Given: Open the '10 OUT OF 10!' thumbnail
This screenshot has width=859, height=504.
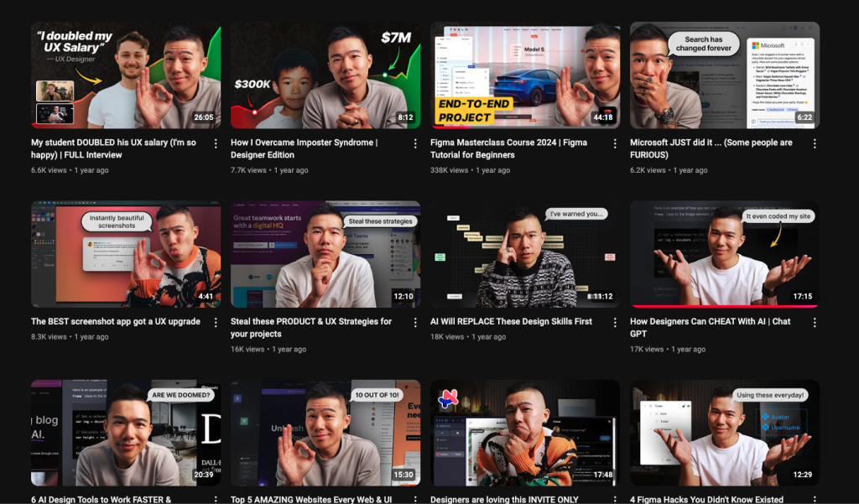Looking at the screenshot, I should pos(325,433).
